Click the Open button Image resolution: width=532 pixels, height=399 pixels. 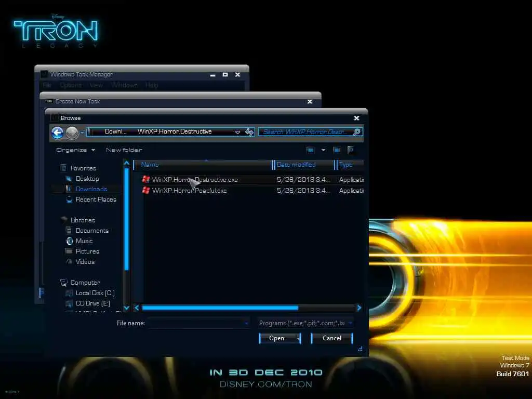pyautogui.click(x=280, y=338)
